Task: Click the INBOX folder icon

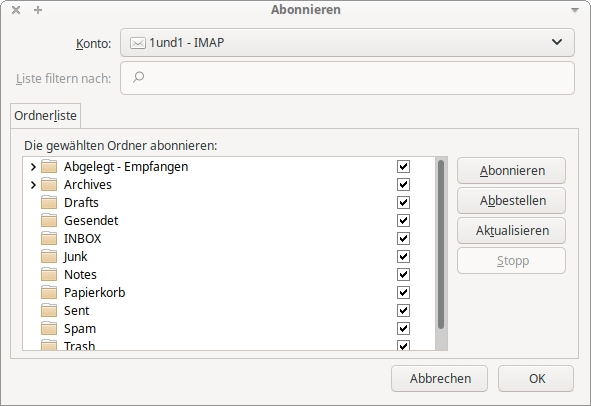Action: click(49, 239)
